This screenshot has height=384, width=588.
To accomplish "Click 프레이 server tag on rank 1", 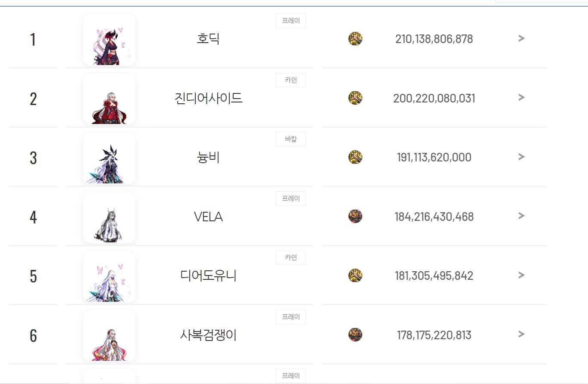I will coord(291,21).
